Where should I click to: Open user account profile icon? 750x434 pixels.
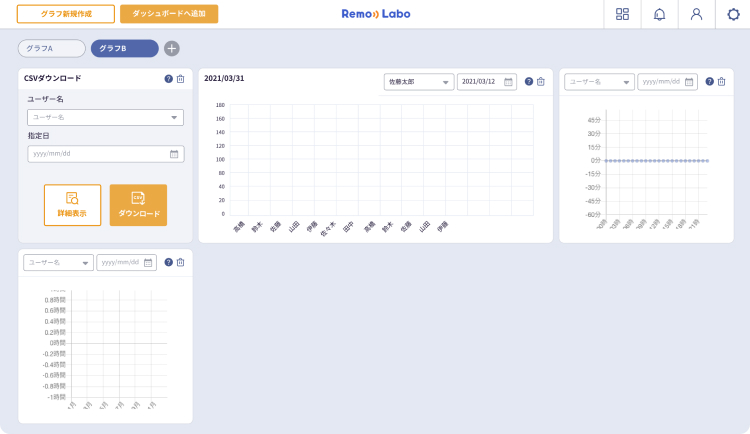click(696, 14)
